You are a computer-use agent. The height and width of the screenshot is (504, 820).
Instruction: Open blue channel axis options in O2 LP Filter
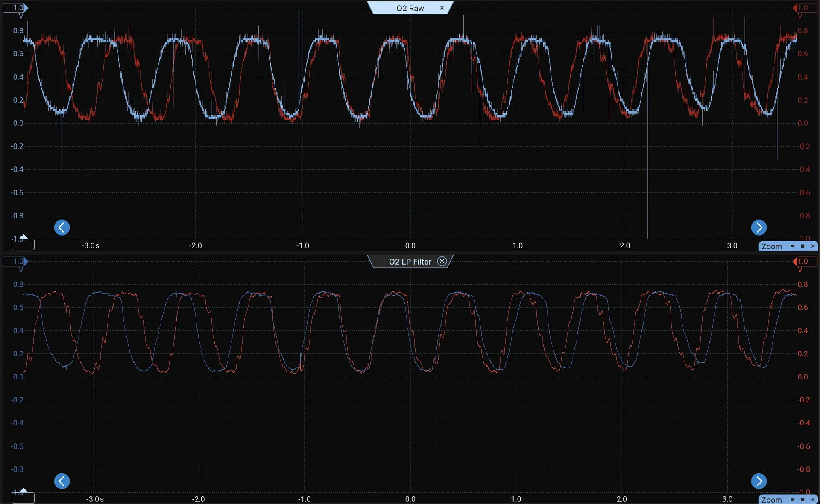pyautogui.click(x=15, y=261)
